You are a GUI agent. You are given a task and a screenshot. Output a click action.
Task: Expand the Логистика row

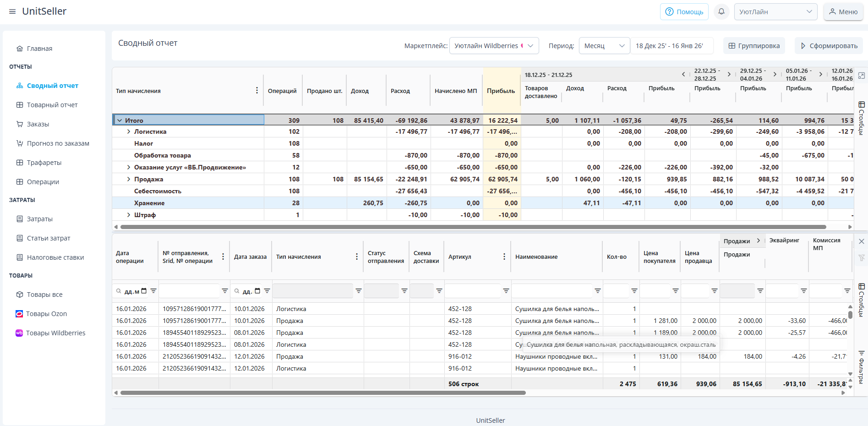coord(129,131)
